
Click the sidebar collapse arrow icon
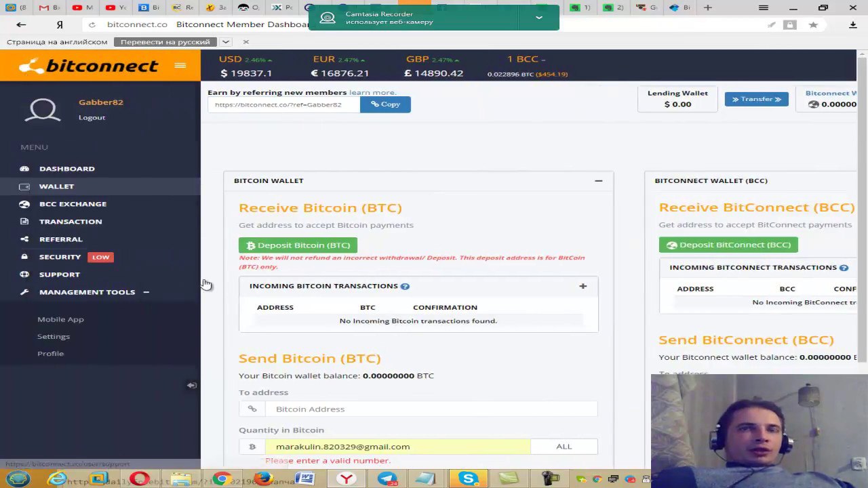coord(192,385)
